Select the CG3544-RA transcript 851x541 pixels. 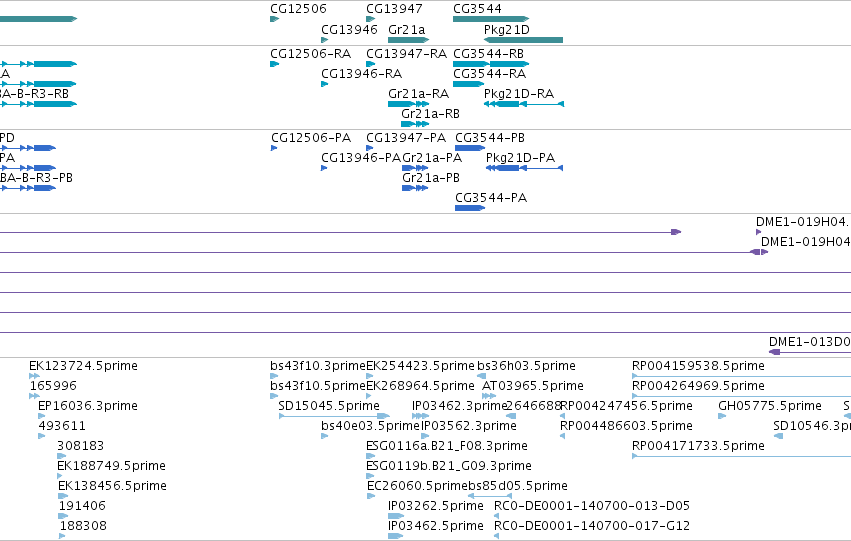[490, 74]
